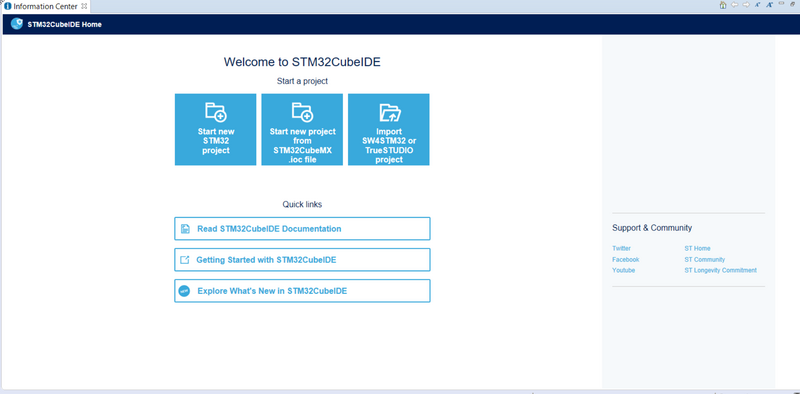Open the Twitter link

(x=621, y=249)
